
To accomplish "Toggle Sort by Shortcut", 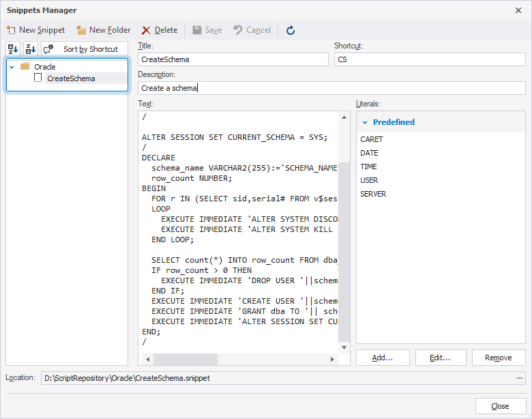I will 85,49.
